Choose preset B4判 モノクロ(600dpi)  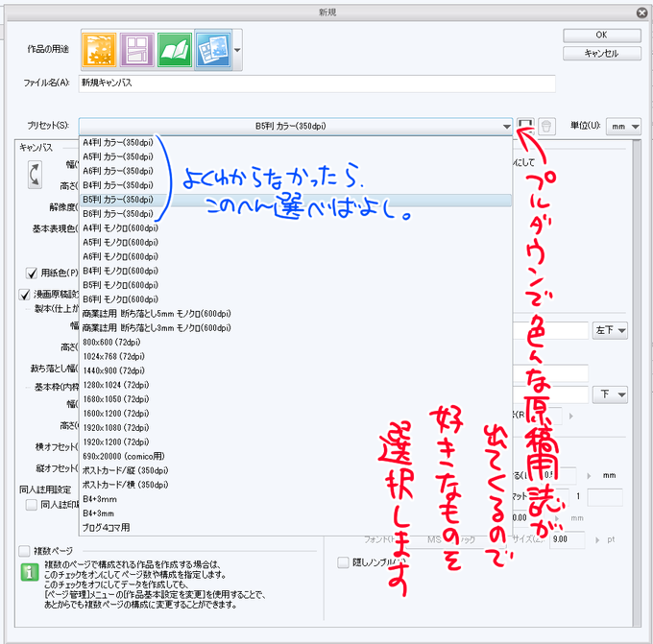point(296,271)
